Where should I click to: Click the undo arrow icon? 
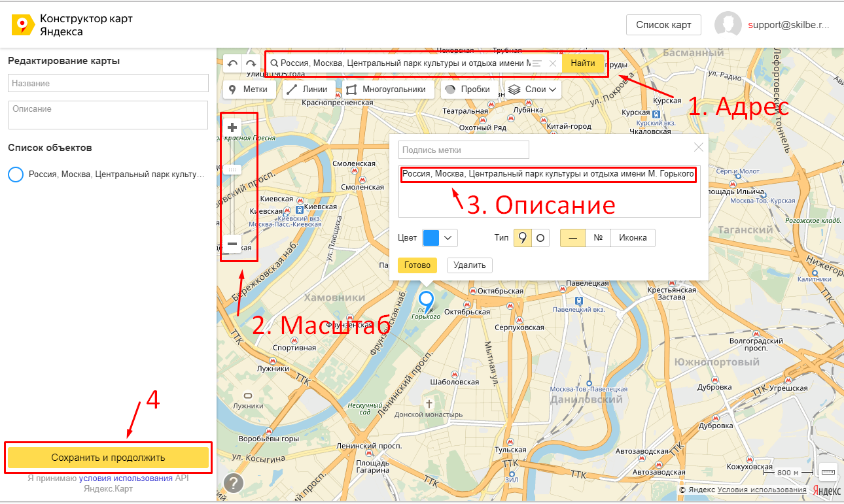[232, 64]
